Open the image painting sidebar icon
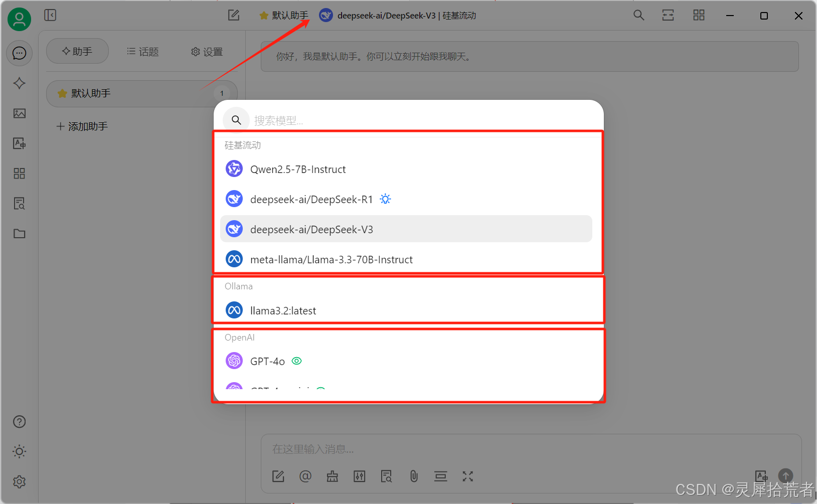Viewport: 817px width, 504px height. [19, 113]
